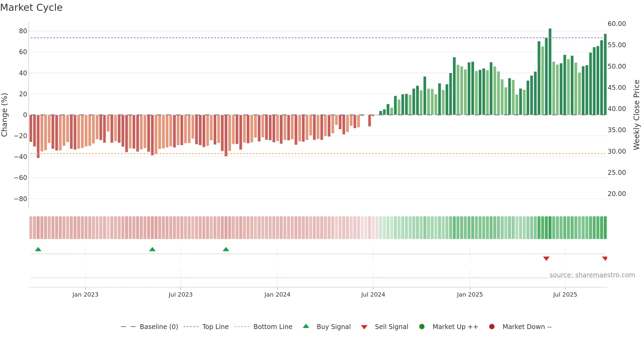Click the Bottom Line legend label
644x362 pixels.
tap(273, 327)
